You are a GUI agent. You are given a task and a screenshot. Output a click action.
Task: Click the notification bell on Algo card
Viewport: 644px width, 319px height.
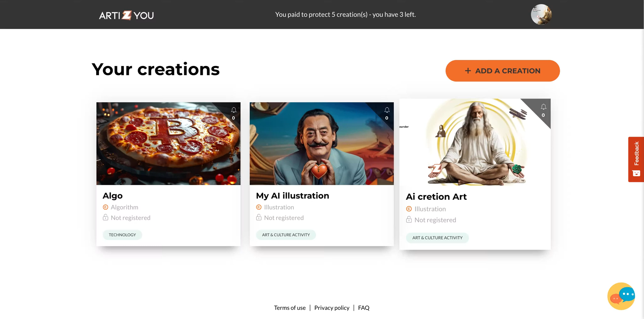point(234,110)
